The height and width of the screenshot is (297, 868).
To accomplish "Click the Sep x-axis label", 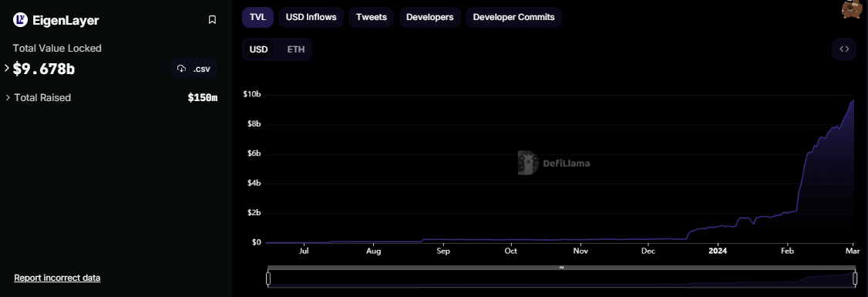I will coord(442,251).
